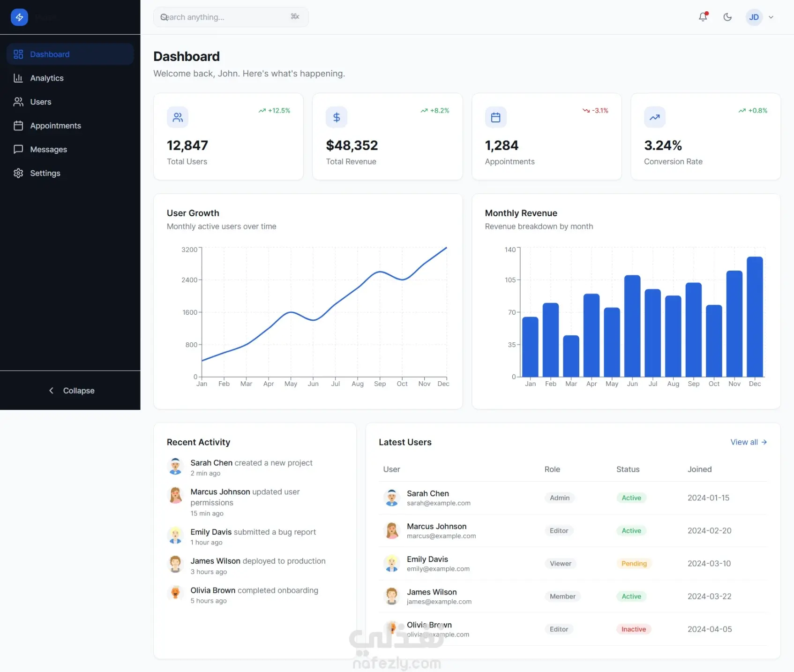This screenshot has height=672, width=794.
Task: Click the Users people sidebar icon
Action: coord(18,102)
